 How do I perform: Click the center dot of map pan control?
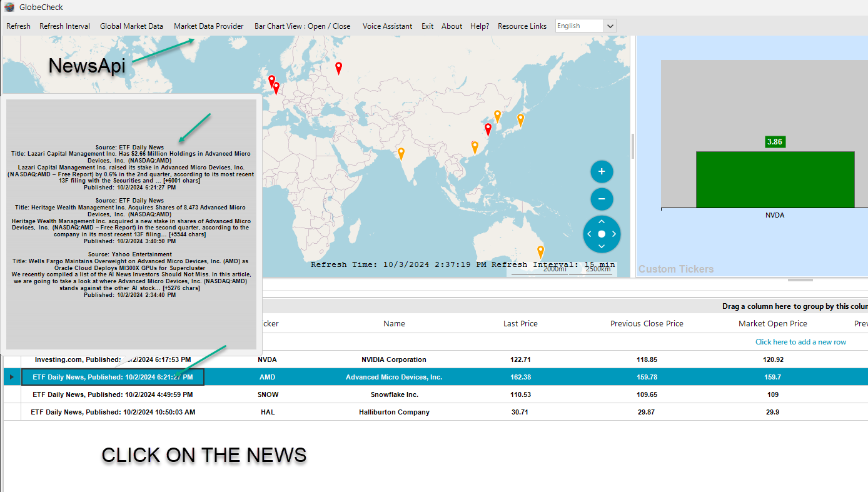pyautogui.click(x=602, y=234)
